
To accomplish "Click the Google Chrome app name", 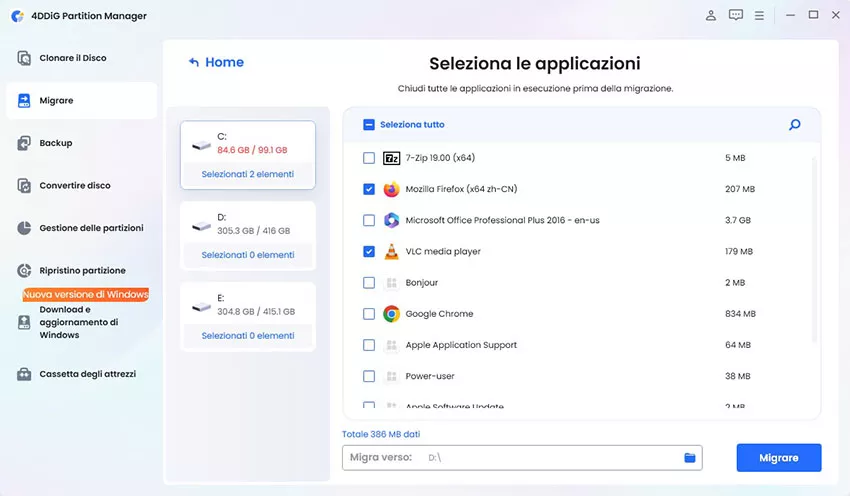I will [x=439, y=314].
